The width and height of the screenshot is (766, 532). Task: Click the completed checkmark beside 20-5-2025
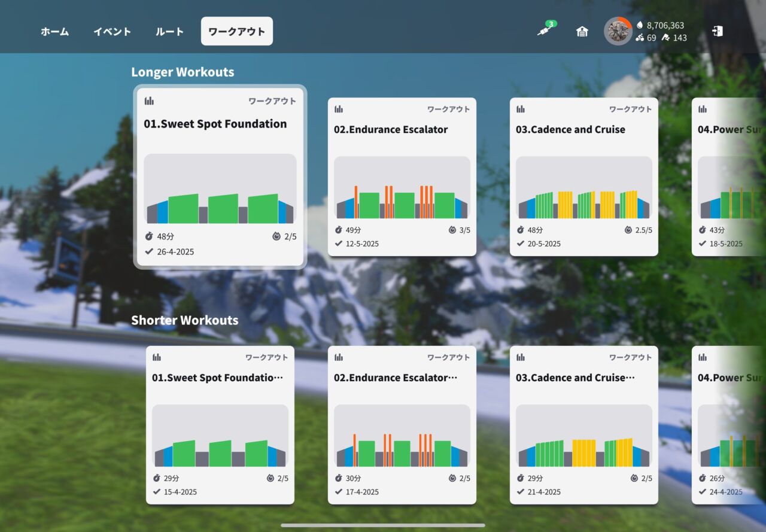(521, 244)
